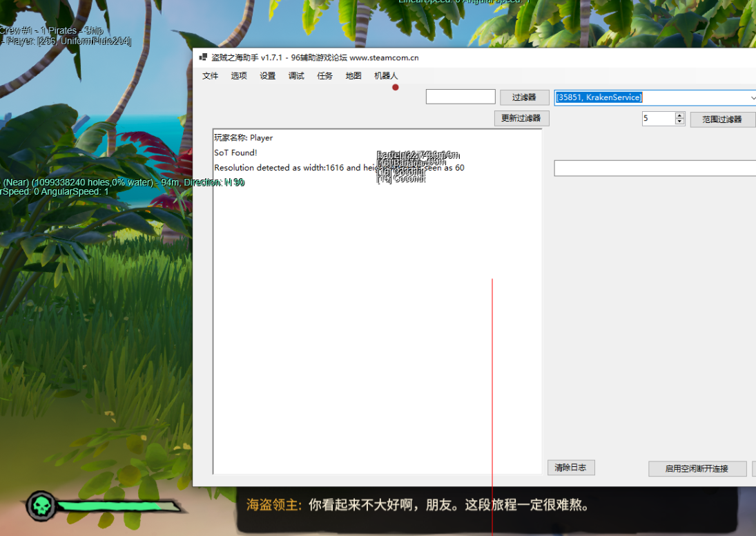Click the 更新过滤器 button
The width and height of the screenshot is (756, 536).
point(521,118)
